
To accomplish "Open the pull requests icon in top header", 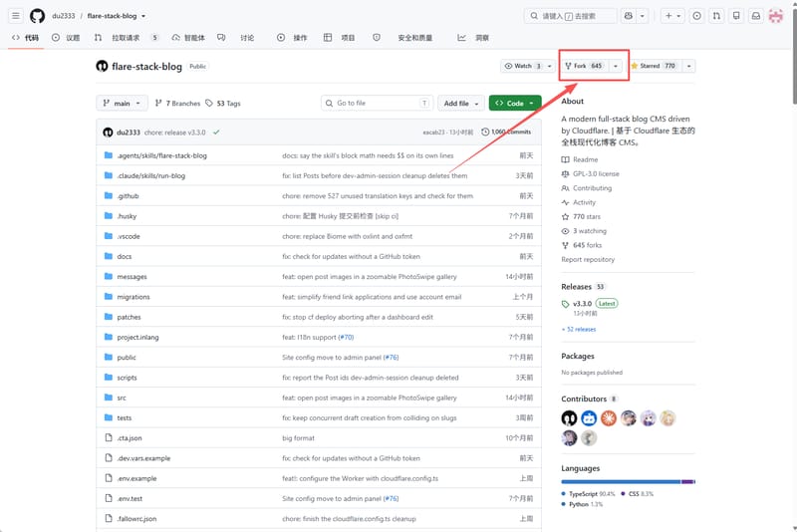I will [x=716, y=16].
